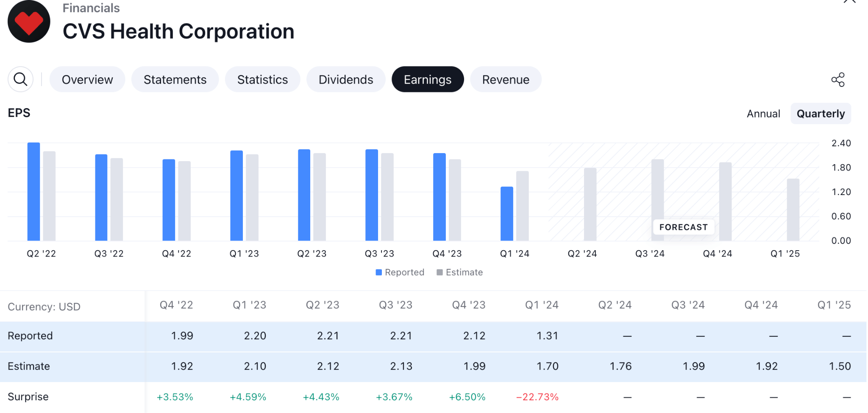
Task: Click the Q1 '24 blue reported bar
Action: coord(506,214)
